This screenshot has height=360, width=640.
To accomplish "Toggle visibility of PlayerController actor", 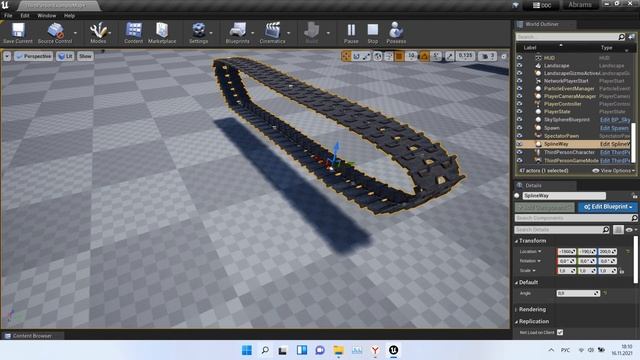I will coord(520,104).
